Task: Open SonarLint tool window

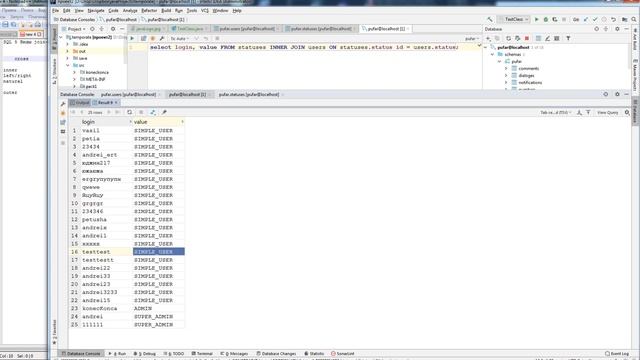Action: pyautogui.click(x=343, y=353)
